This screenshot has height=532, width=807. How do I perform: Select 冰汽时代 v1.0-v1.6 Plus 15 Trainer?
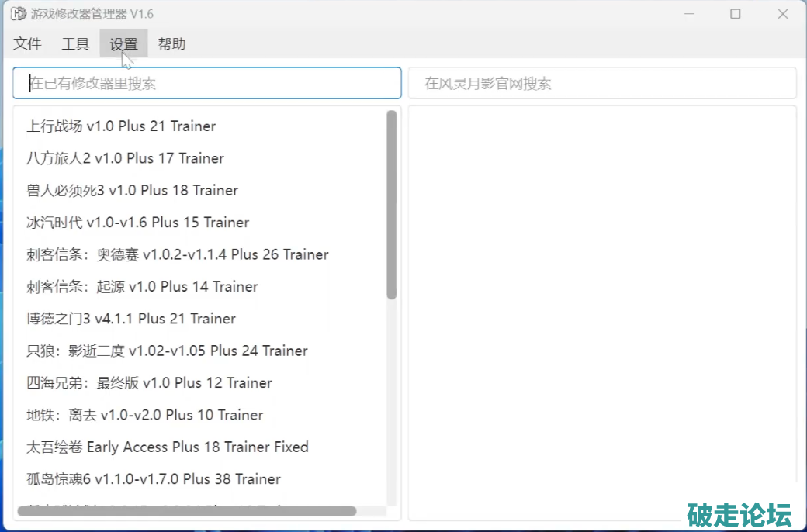point(137,223)
